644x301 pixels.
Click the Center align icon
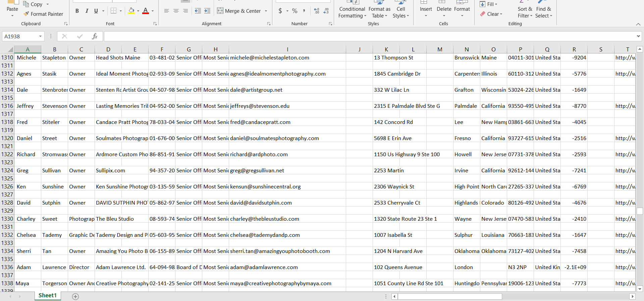176,11
